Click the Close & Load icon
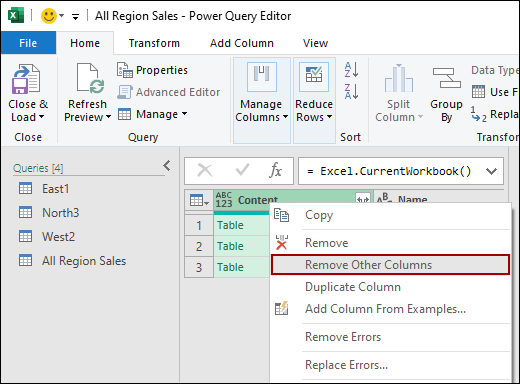520x384 pixels. pos(26,79)
